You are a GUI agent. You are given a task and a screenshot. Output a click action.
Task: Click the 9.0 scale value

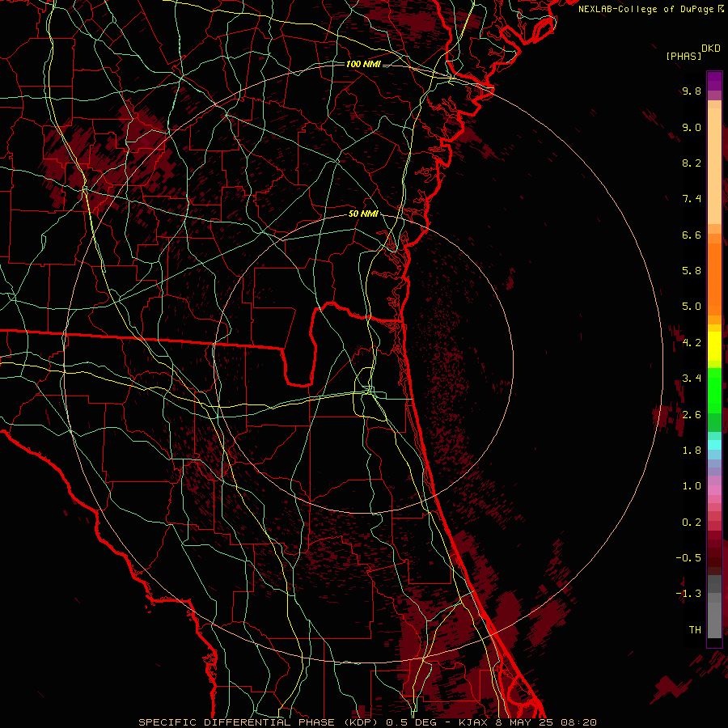(692, 127)
